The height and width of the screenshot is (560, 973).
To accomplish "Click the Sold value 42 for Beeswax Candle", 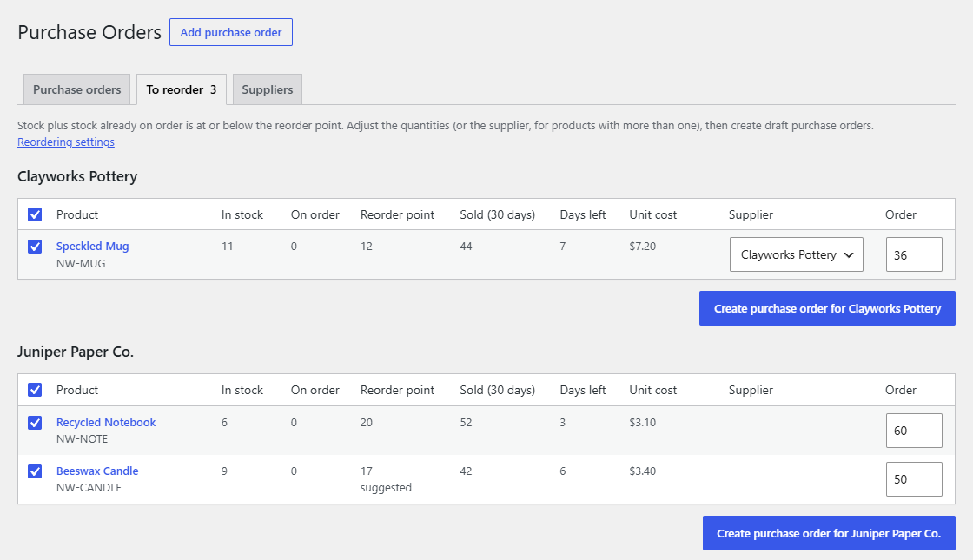I will (466, 471).
